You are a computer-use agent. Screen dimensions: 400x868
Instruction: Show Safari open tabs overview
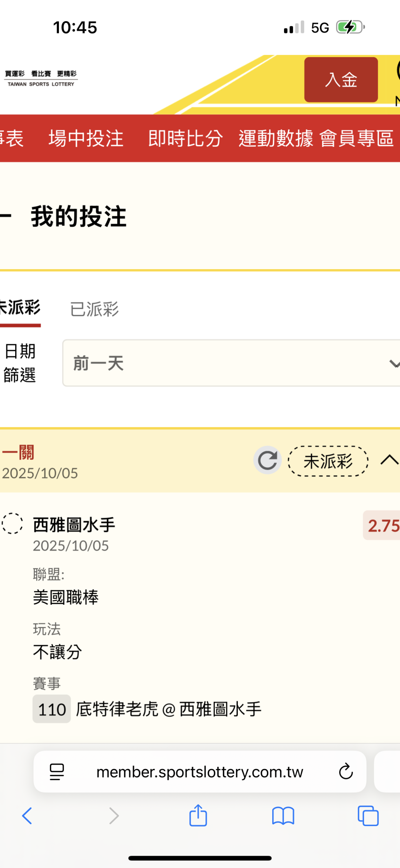(368, 816)
